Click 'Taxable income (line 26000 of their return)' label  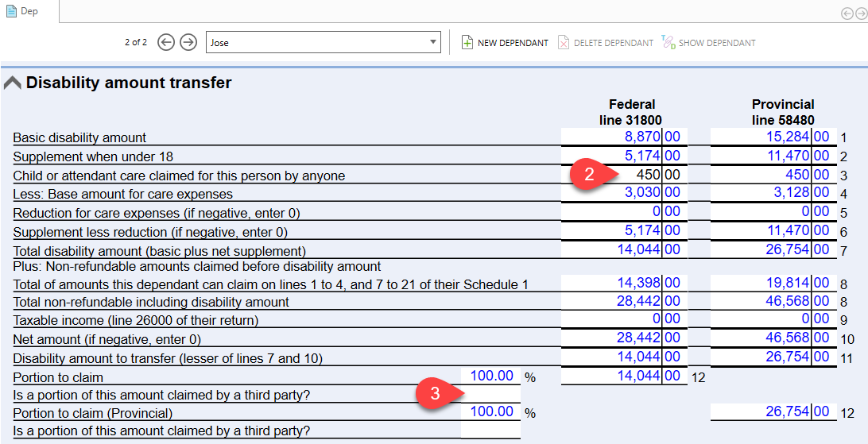pyautogui.click(x=136, y=320)
